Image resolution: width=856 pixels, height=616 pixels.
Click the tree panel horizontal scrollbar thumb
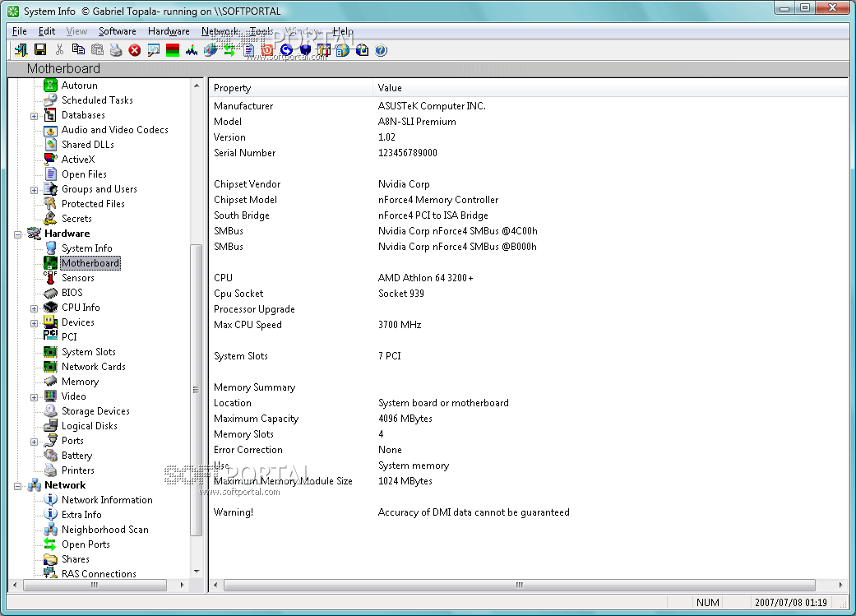coord(95,586)
